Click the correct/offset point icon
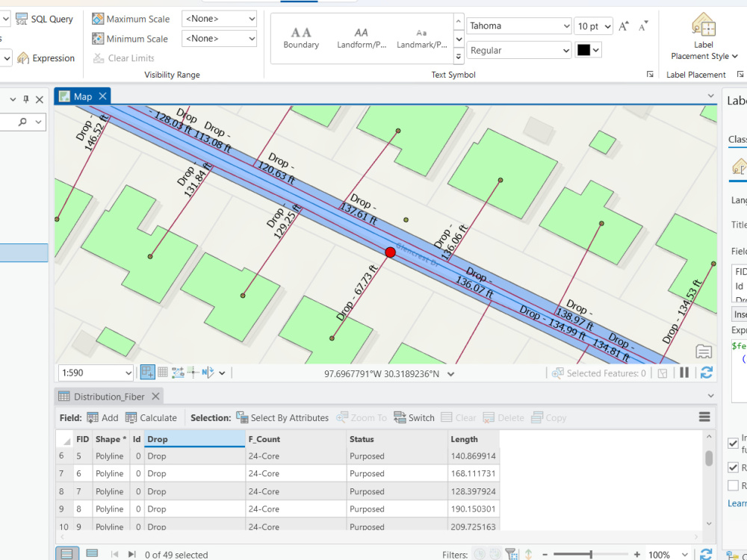The width and height of the screenshot is (747, 560). (193, 373)
